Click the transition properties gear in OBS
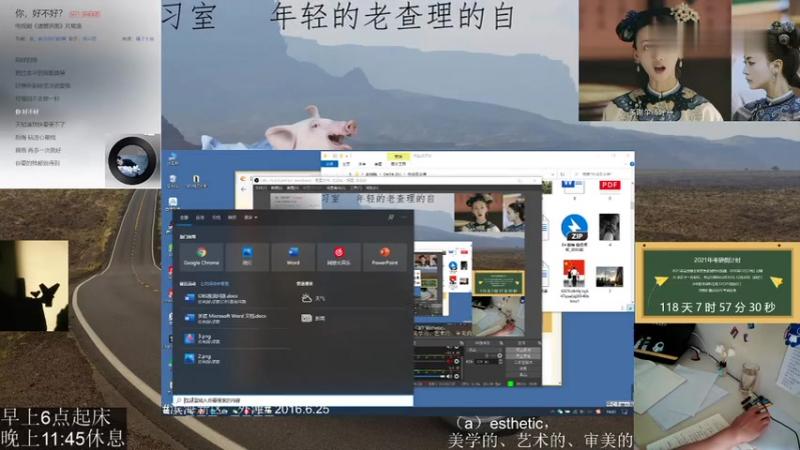Image resolution: width=800 pixels, height=450 pixels. click(x=499, y=356)
